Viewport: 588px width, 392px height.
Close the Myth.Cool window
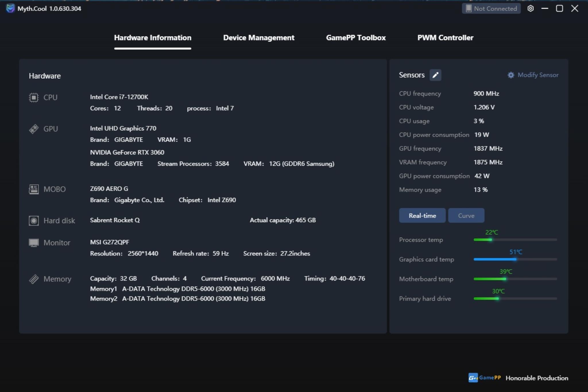click(575, 9)
